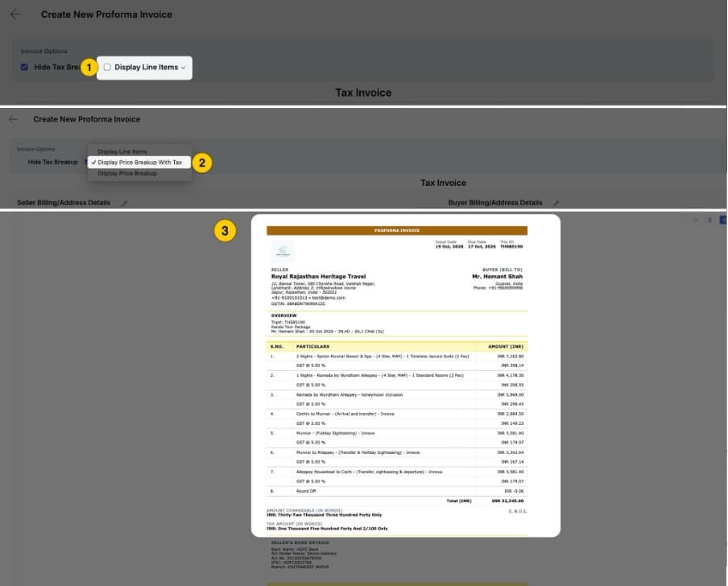Click row 3 honeymoon inclusion entry
Viewport: 728px width, 586px height.
[350, 395]
